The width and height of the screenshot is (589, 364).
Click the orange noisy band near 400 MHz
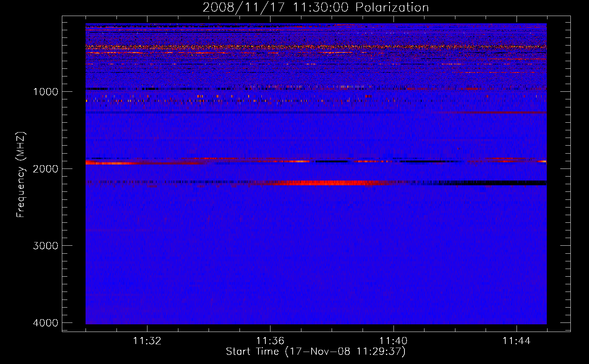tap(316, 47)
